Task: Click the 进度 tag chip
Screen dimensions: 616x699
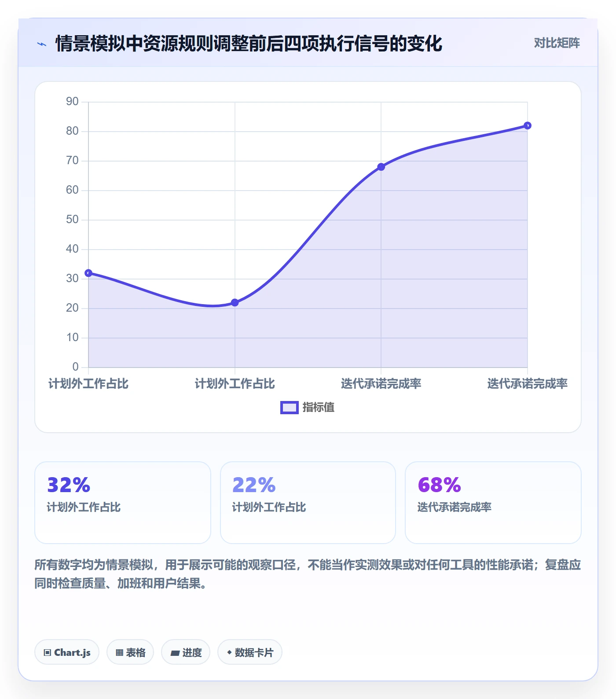Action: pyautogui.click(x=186, y=652)
